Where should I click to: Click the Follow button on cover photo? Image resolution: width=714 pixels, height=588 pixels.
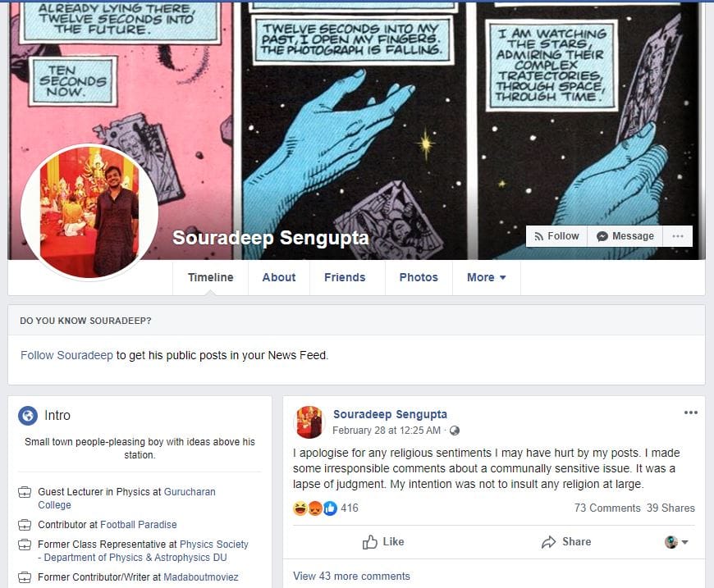pos(556,236)
